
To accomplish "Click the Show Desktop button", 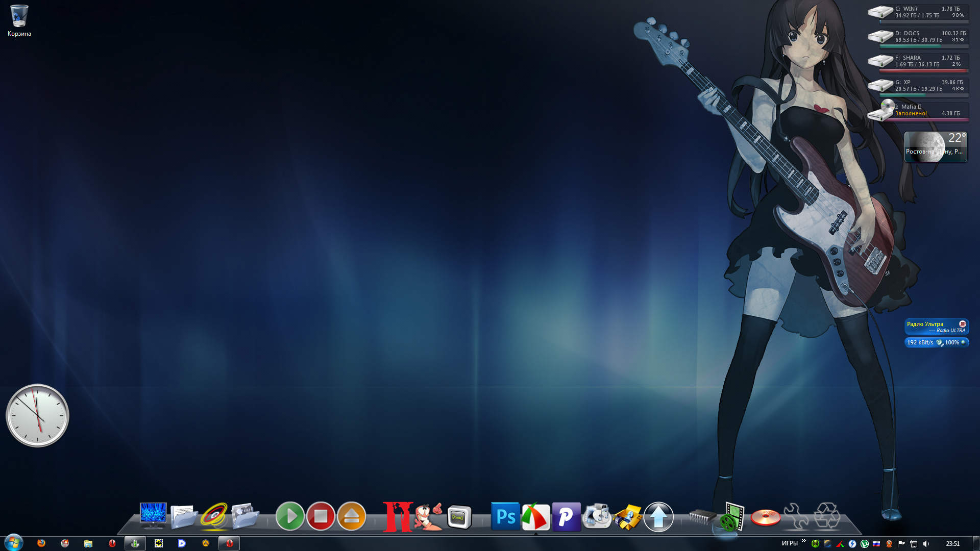I will click(x=976, y=543).
